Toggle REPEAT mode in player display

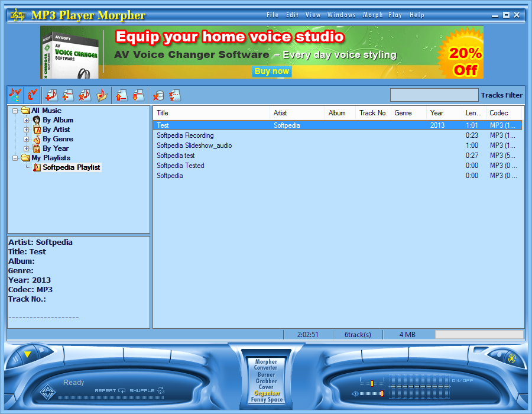click(110, 390)
